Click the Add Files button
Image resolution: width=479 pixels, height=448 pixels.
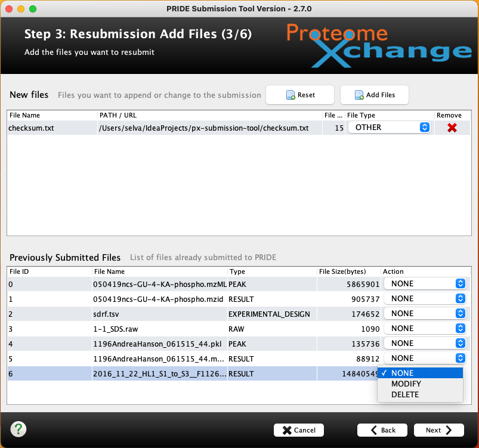click(x=375, y=95)
